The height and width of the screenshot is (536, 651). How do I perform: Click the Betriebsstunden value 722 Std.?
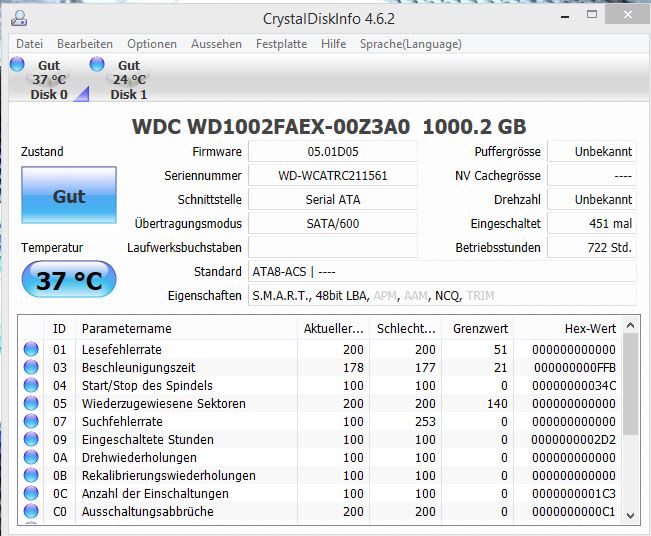click(592, 247)
